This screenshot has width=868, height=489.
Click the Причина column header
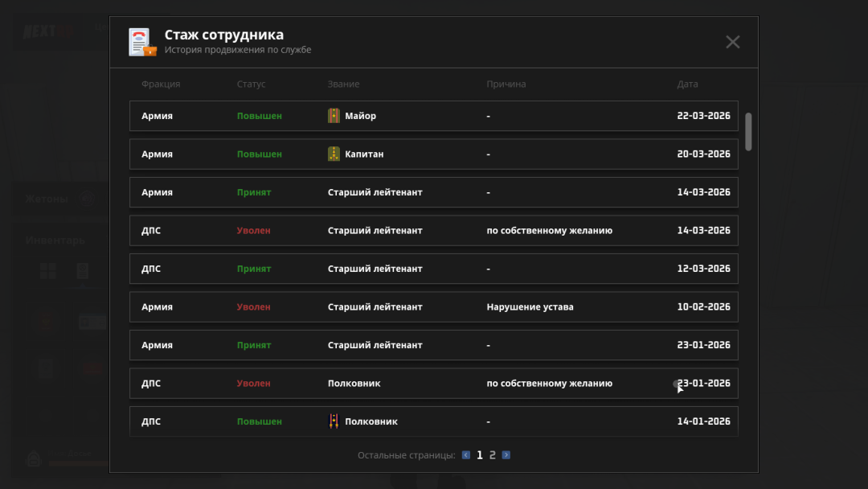[x=506, y=84]
